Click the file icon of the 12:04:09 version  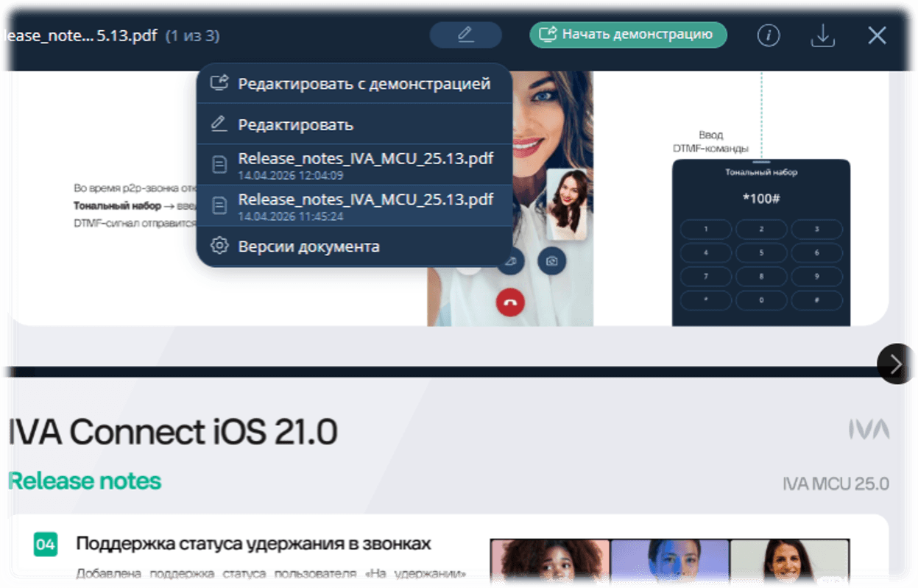(219, 165)
